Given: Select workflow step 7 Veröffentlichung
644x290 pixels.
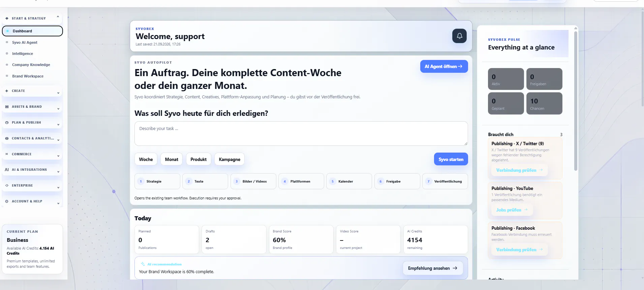Looking at the screenshot, I should [445, 181].
